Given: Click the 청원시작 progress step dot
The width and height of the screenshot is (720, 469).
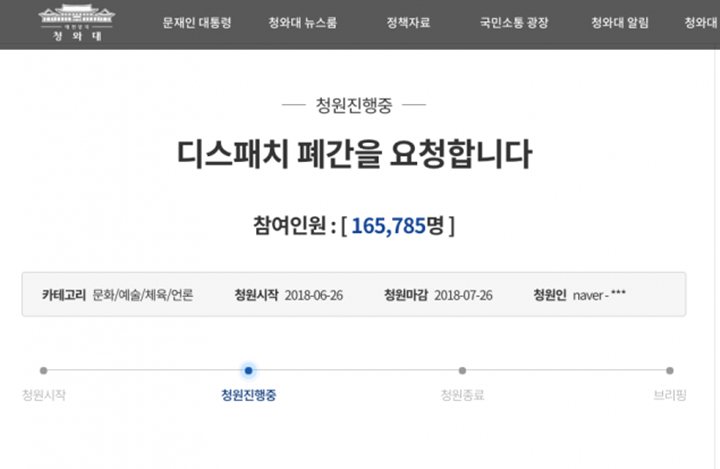Looking at the screenshot, I should [44, 370].
